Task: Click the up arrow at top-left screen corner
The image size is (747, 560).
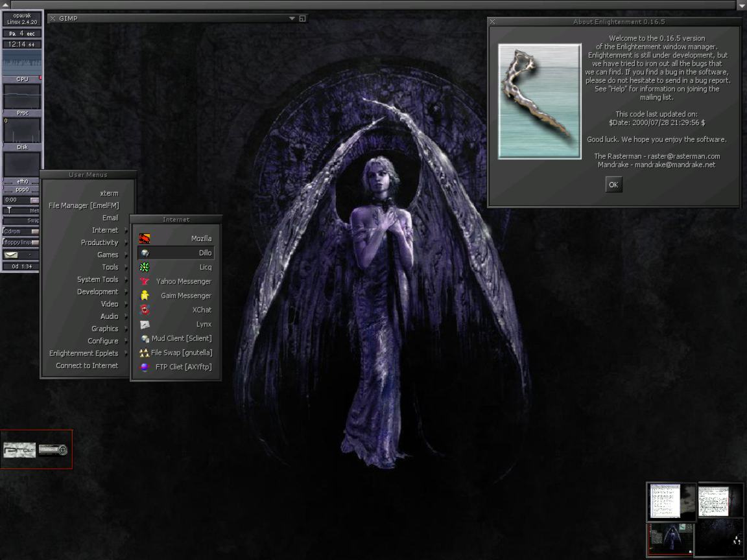Action: pos(5,4)
